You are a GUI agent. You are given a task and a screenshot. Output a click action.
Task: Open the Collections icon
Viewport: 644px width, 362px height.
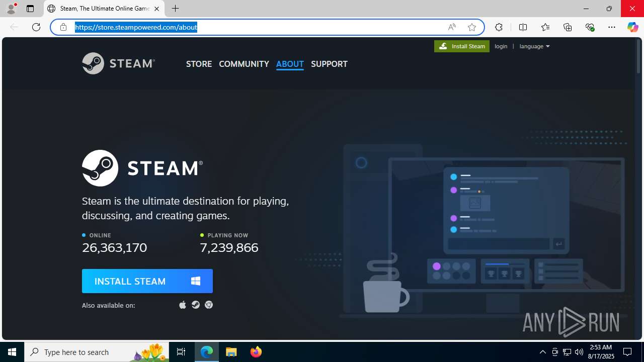click(x=568, y=27)
